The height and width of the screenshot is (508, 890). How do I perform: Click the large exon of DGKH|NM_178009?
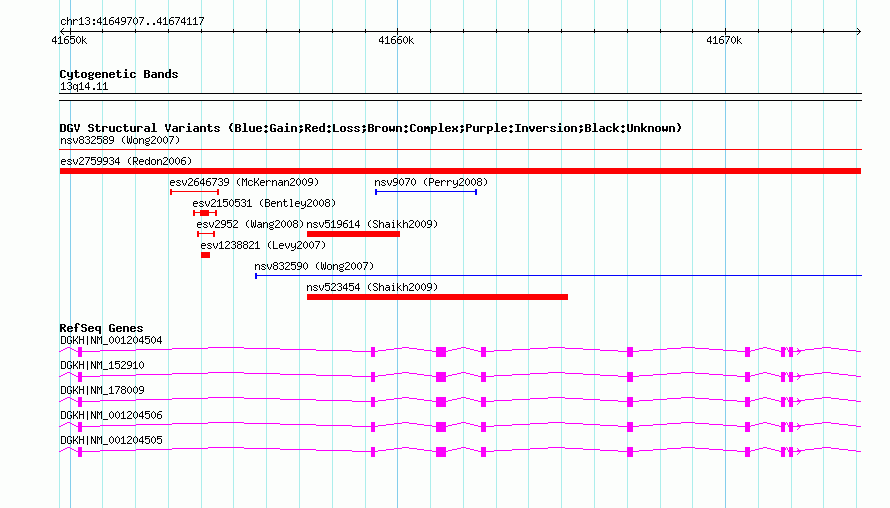point(441,402)
